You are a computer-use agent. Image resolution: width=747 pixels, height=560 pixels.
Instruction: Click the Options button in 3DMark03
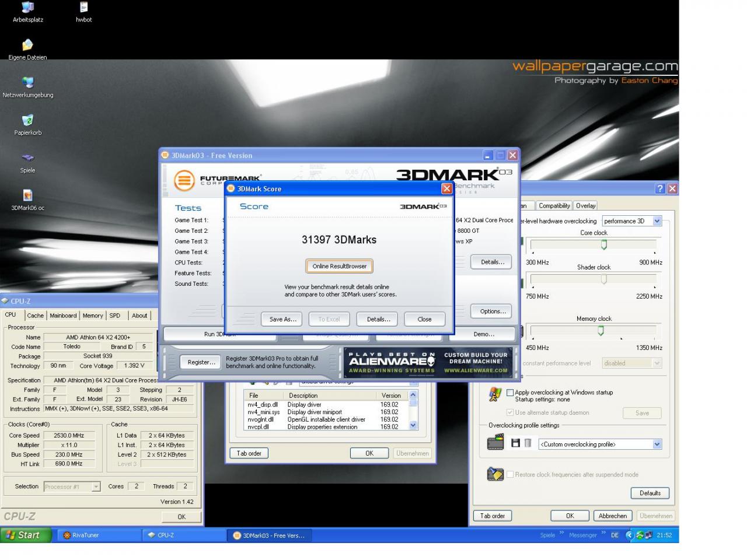493,311
